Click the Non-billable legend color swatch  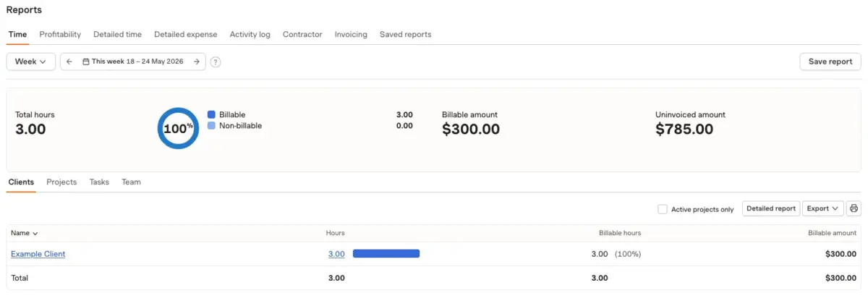(211, 125)
